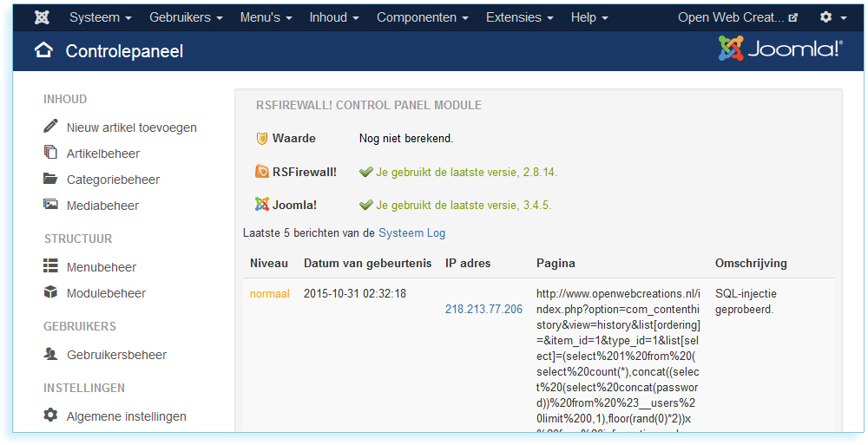868x445 pixels.
Task: Open the Open Web Creat... site link
Action: click(x=737, y=17)
